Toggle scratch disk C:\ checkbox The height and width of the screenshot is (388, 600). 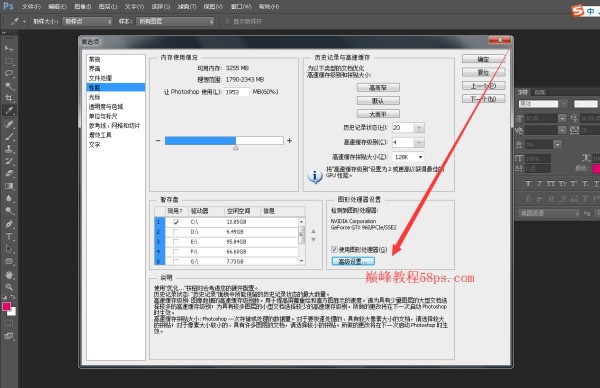tap(176, 222)
